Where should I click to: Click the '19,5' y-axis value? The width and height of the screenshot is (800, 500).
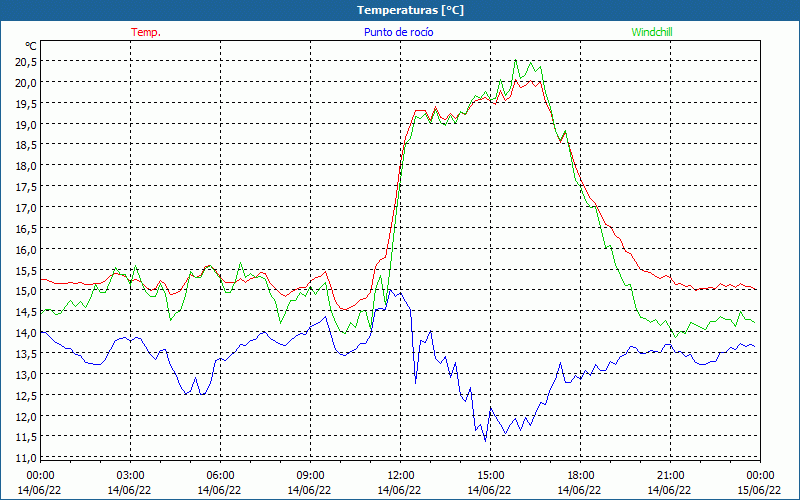[27, 103]
